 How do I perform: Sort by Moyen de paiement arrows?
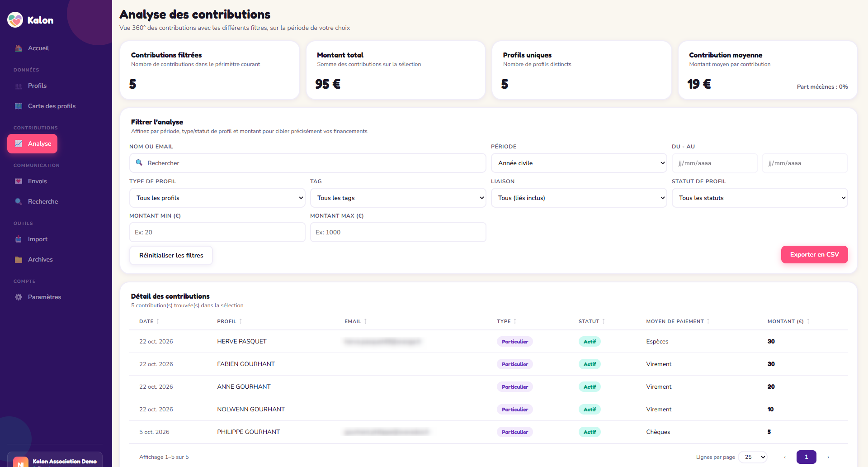pyautogui.click(x=708, y=321)
